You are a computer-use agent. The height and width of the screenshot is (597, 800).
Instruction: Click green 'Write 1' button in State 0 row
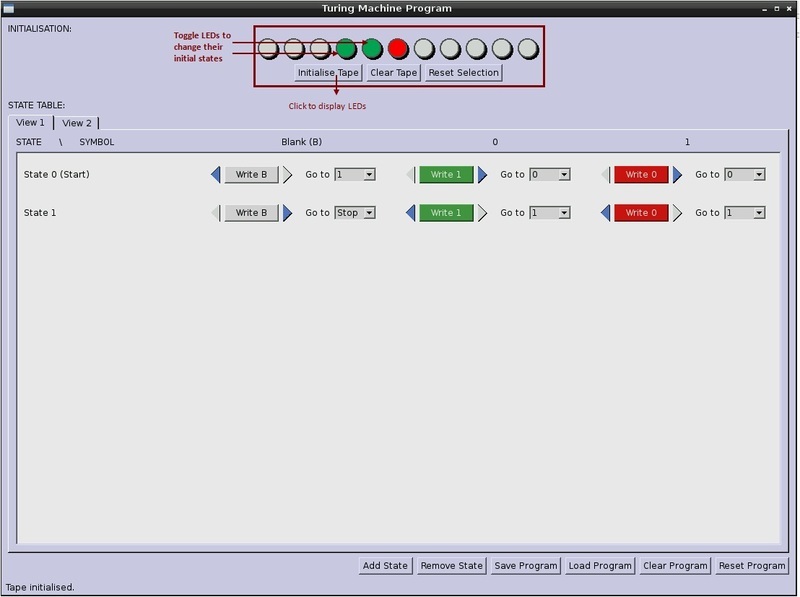point(446,175)
